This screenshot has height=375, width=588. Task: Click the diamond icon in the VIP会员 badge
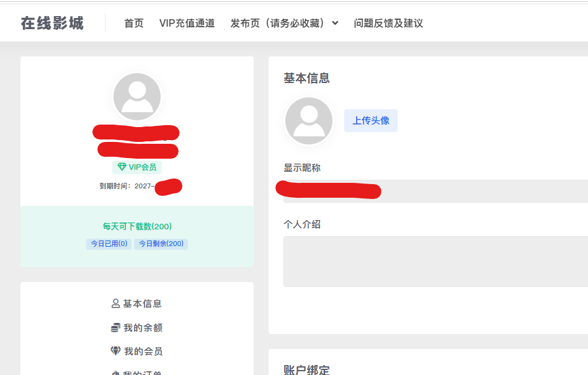pos(122,167)
